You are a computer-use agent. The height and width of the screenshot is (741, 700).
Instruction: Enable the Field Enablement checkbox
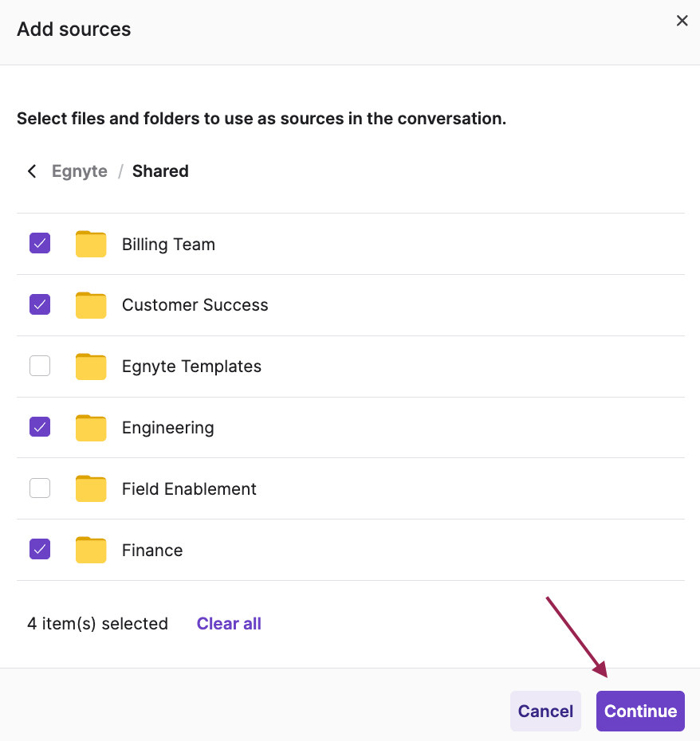click(40, 488)
